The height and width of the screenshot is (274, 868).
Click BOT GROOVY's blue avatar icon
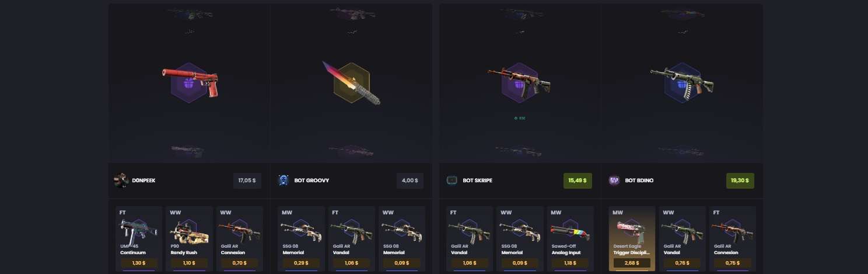283,181
